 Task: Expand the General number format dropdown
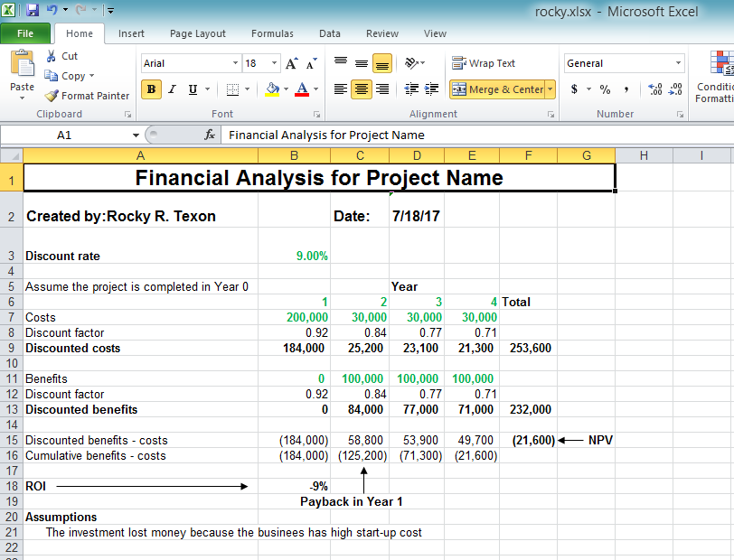[x=679, y=63]
